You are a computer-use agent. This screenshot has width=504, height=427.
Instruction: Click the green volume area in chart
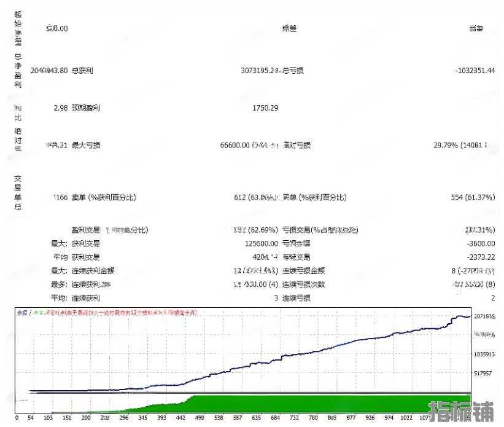coord(307,404)
